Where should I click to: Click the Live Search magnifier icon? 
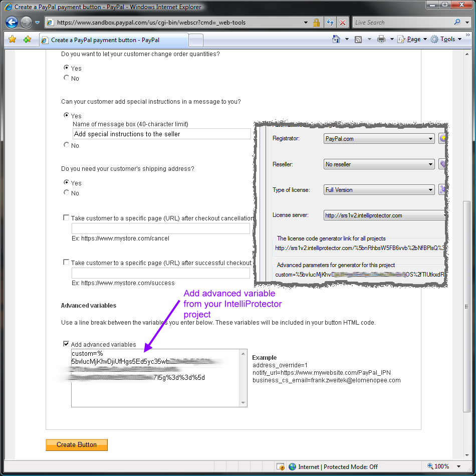tap(457, 22)
